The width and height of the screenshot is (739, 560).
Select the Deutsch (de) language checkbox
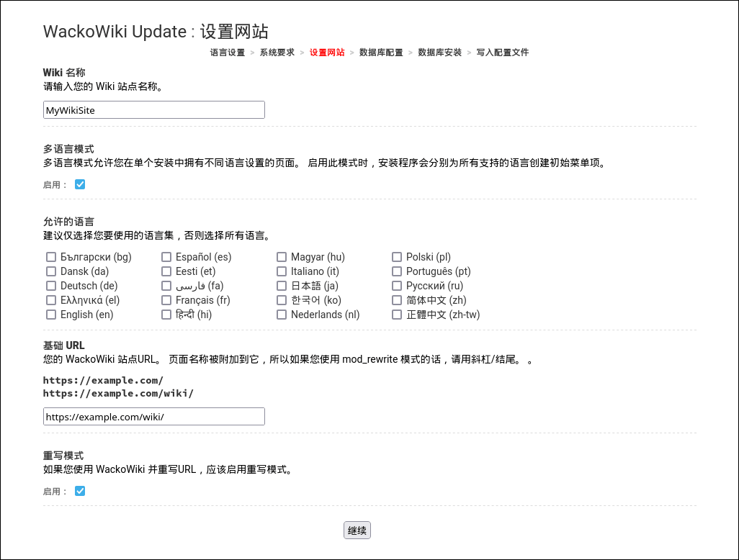(x=51, y=286)
